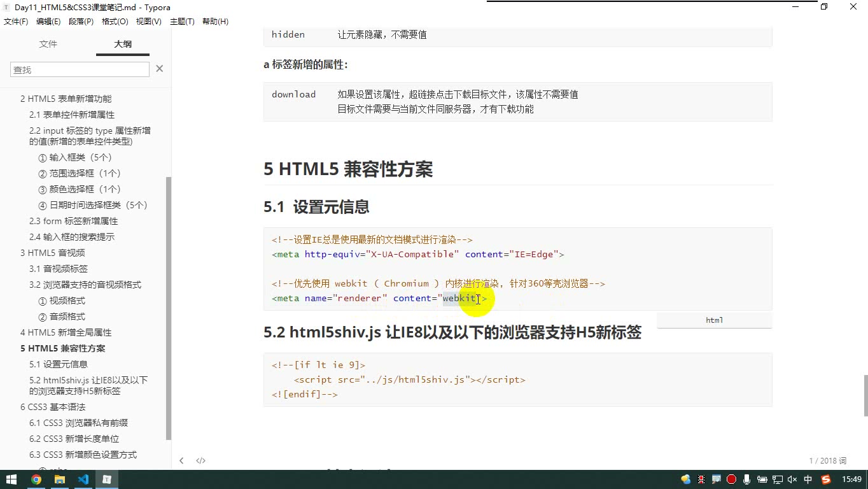
Task: Jump to outline item 6.1 CSS3 浏览器私有前缀
Action: (79, 423)
